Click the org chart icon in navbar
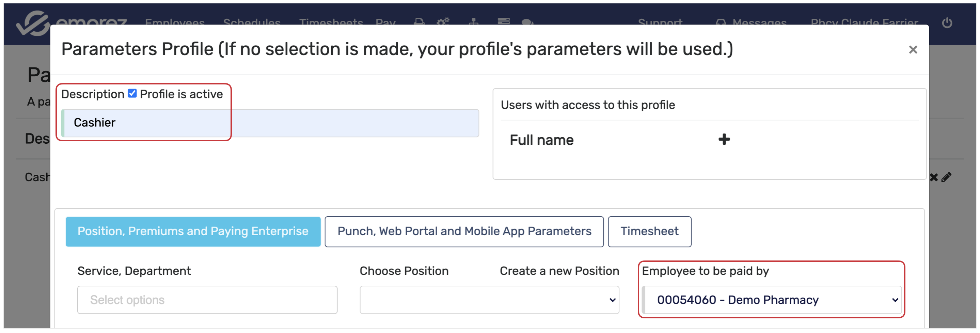 473,21
